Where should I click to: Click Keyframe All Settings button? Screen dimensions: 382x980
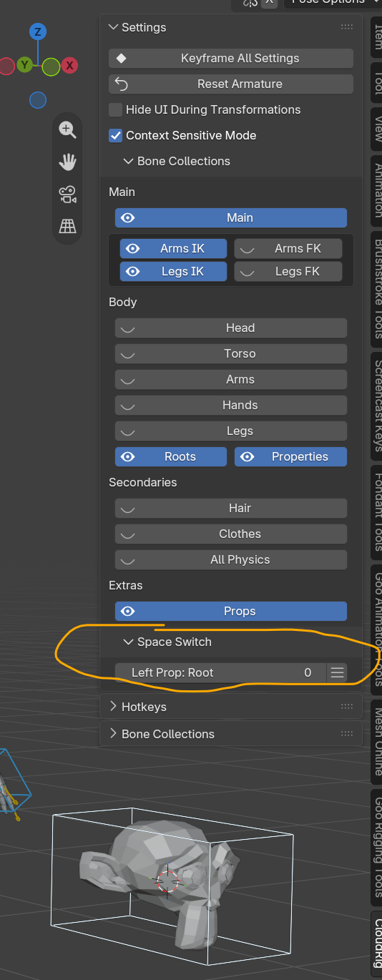coord(231,58)
